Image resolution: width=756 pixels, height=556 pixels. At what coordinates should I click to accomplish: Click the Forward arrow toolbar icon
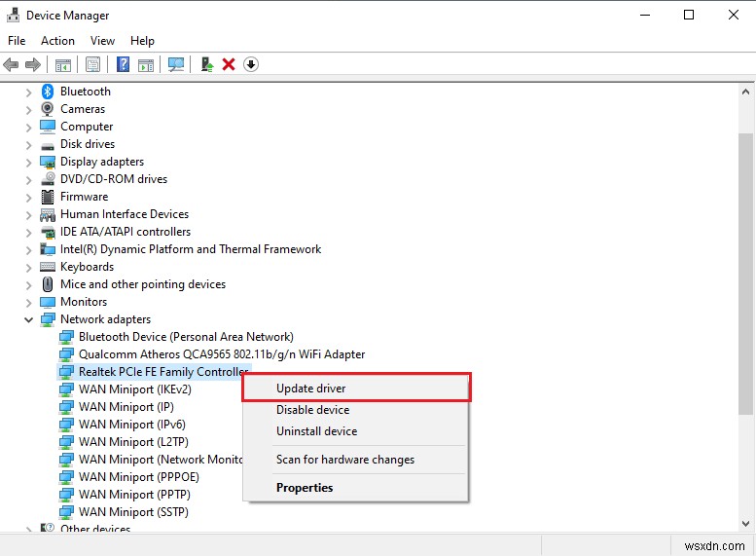(33, 64)
